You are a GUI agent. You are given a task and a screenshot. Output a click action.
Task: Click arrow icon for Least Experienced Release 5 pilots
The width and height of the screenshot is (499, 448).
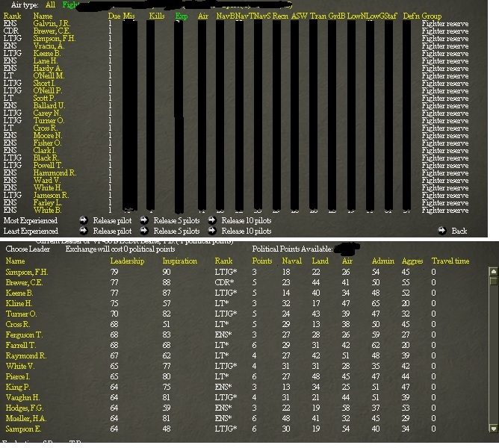[144, 231]
